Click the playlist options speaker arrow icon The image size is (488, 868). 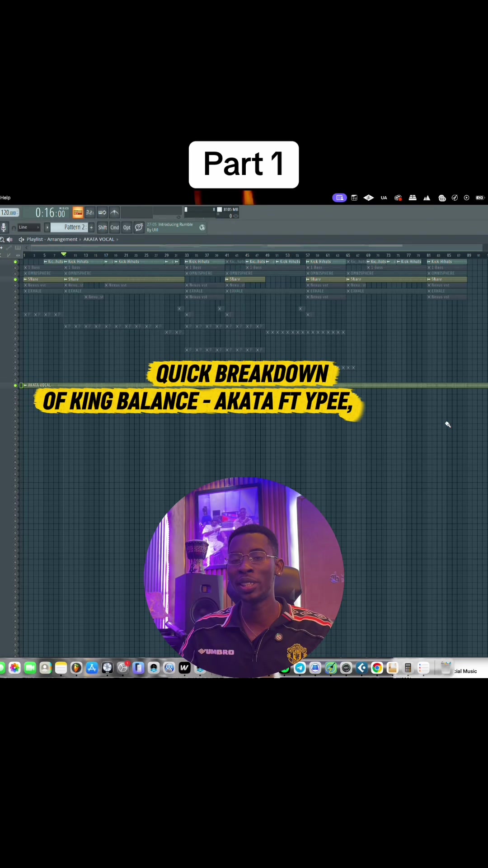click(21, 240)
